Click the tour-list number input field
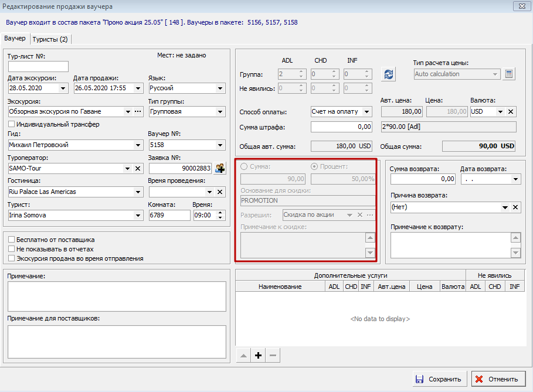 click(38, 66)
